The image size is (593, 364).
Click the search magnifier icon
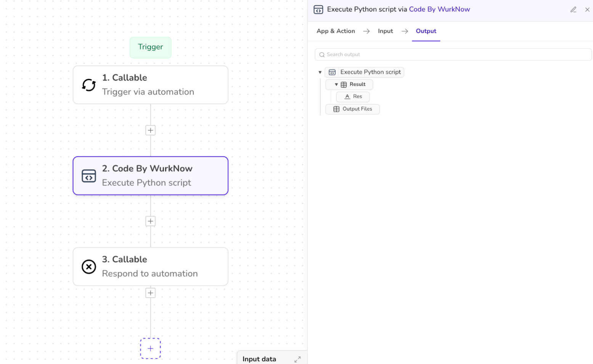click(322, 55)
